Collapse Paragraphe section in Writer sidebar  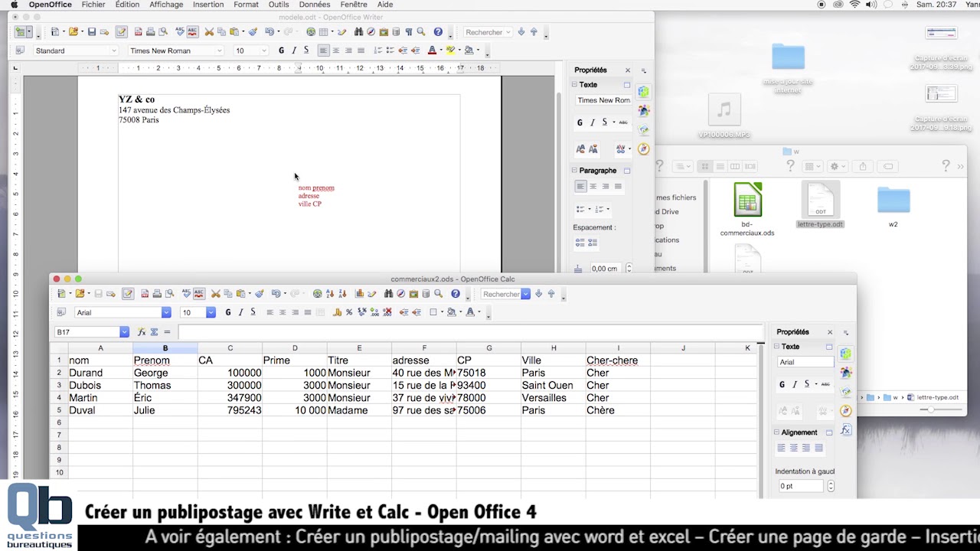click(x=574, y=171)
